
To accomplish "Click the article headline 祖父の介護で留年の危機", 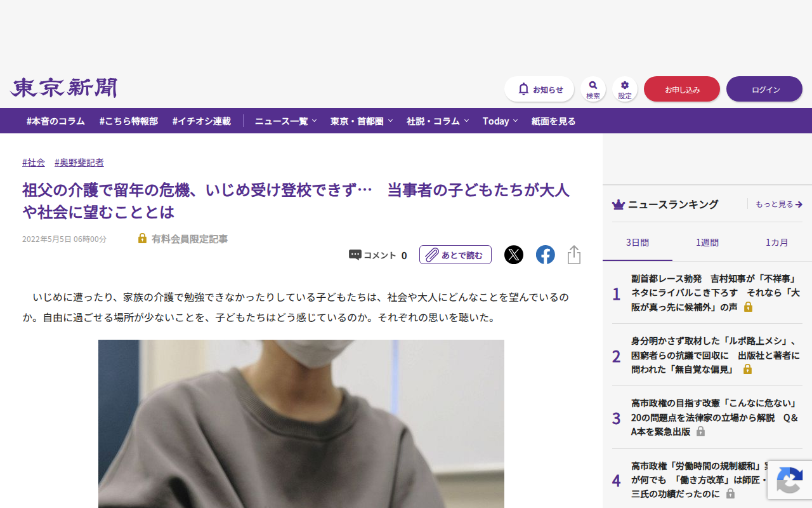I will tap(296, 201).
